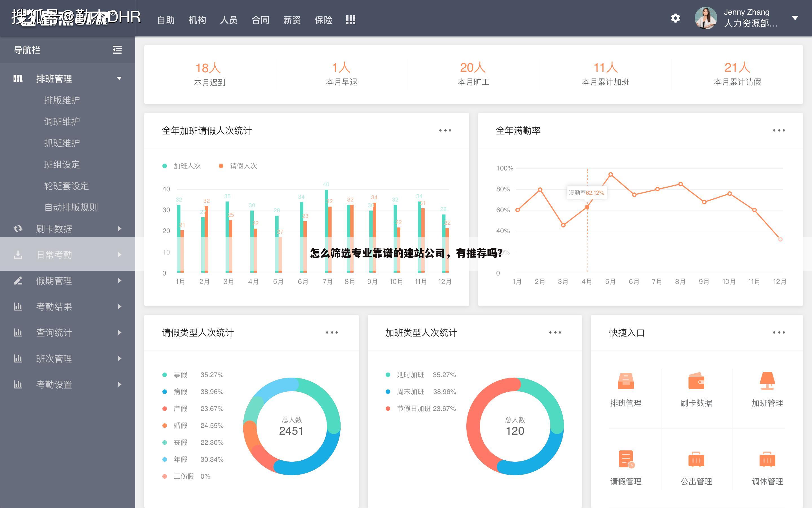Expand the user account dropdown arrow
This screenshot has width=812, height=508.
(x=795, y=18)
